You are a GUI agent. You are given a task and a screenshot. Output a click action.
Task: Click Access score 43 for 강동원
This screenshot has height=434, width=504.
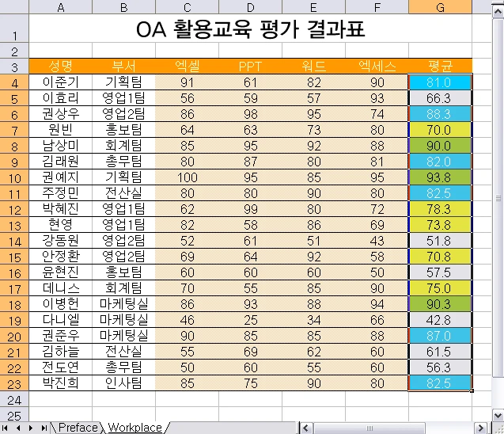click(x=377, y=241)
